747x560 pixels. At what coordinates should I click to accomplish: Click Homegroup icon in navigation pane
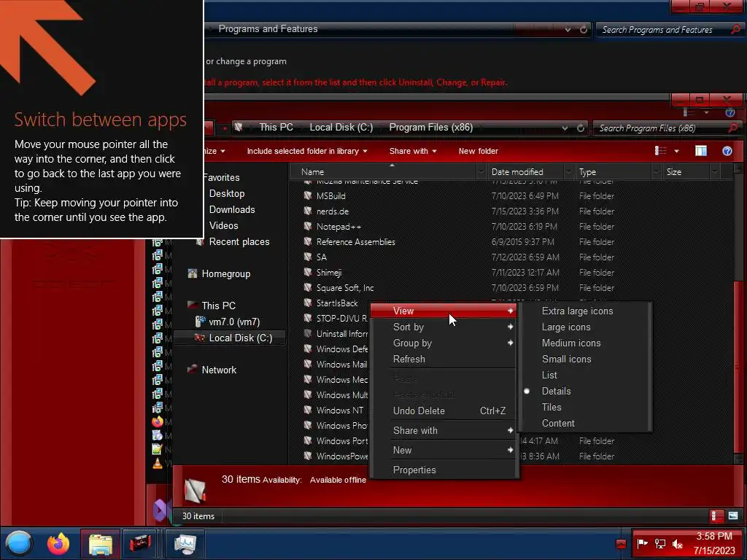point(193,274)
